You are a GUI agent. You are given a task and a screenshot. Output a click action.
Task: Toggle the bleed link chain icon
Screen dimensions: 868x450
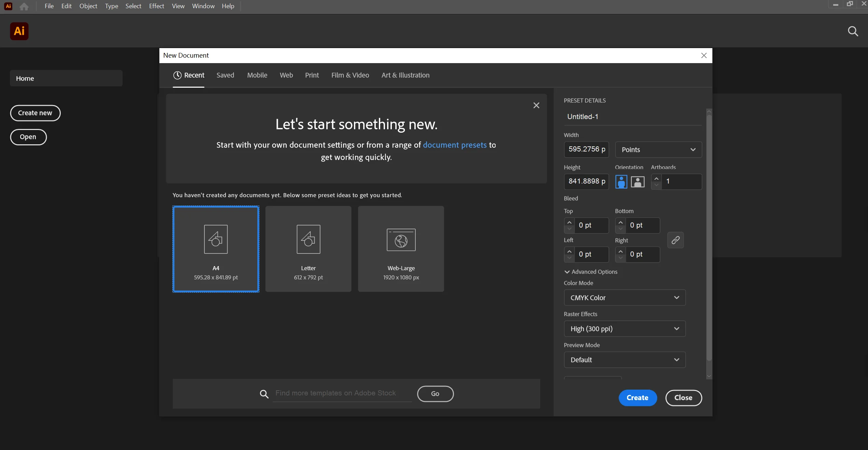(675, 240)
